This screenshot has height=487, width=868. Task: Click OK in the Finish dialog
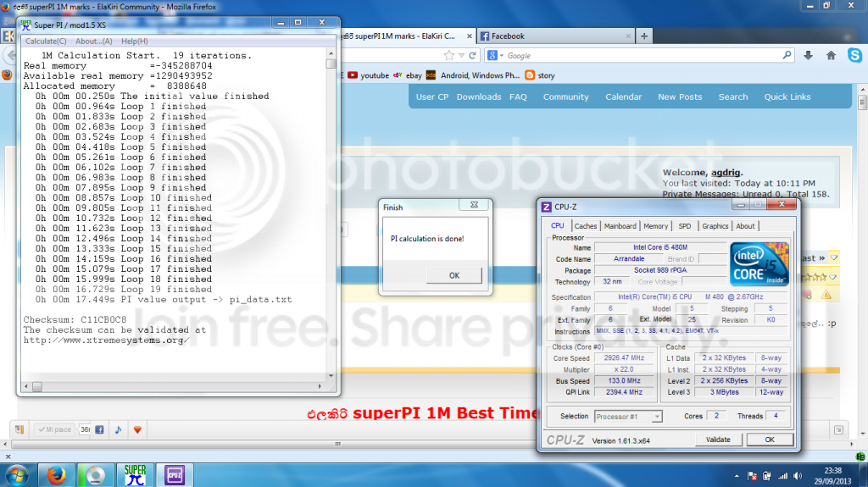tap(454, 275)
